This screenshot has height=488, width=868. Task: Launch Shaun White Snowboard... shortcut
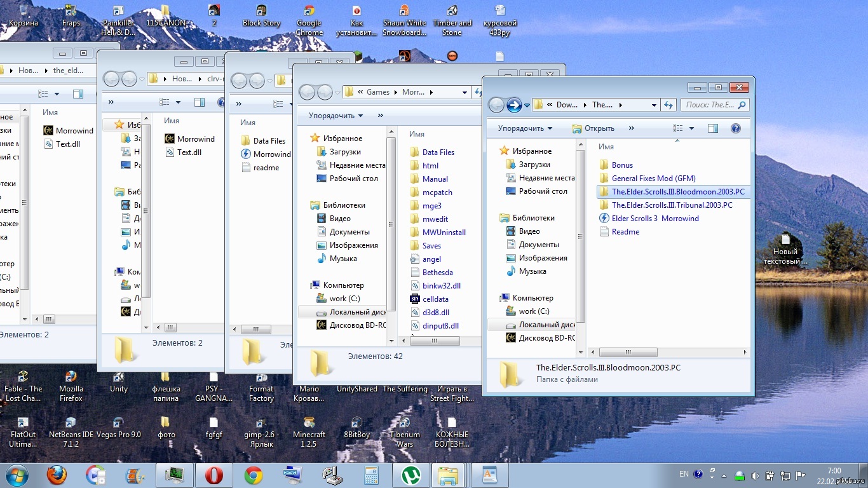point(404,20)
